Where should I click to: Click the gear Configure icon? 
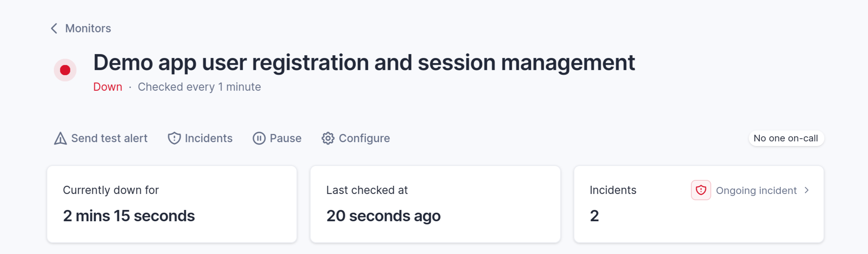pyautogui.click(x=328, y=138)
